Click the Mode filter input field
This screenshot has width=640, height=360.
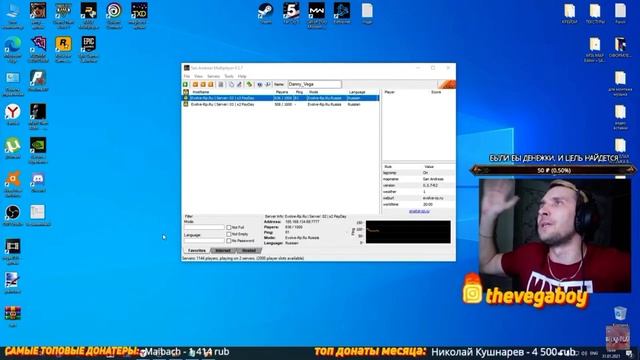[204, 227]
